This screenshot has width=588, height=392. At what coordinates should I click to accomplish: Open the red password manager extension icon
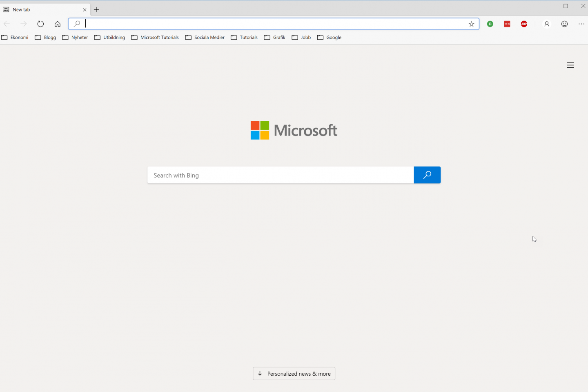pos(507,24)
